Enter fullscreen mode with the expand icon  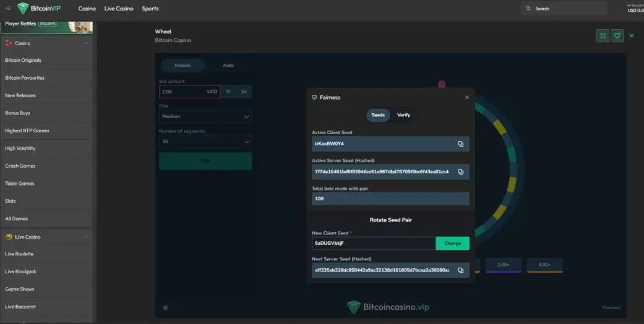click(x=603, y=36)
